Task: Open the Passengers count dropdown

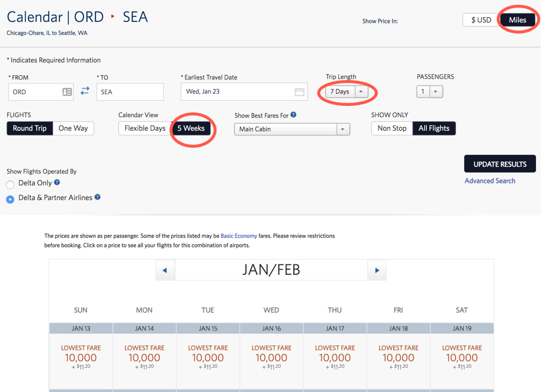Action: (x=430, y=92)
